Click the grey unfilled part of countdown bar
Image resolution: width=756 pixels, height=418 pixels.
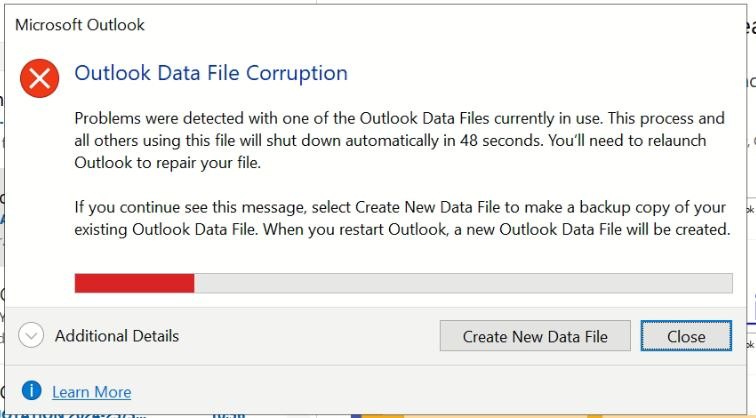click(x=463, y=283)
